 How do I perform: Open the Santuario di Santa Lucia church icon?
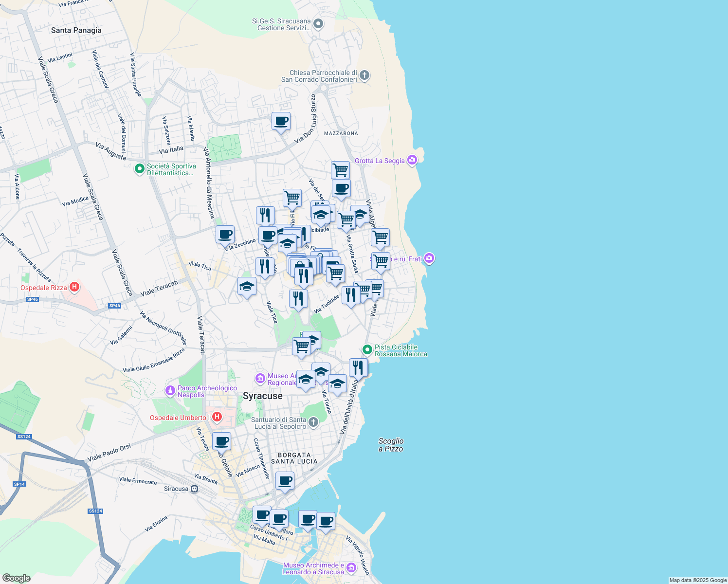313,422
